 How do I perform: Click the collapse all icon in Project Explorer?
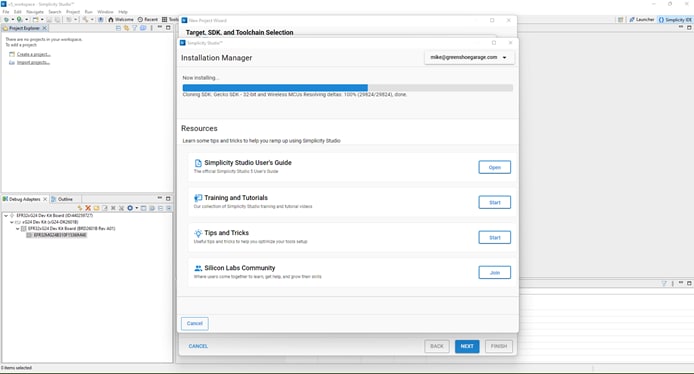coord(118,28)
